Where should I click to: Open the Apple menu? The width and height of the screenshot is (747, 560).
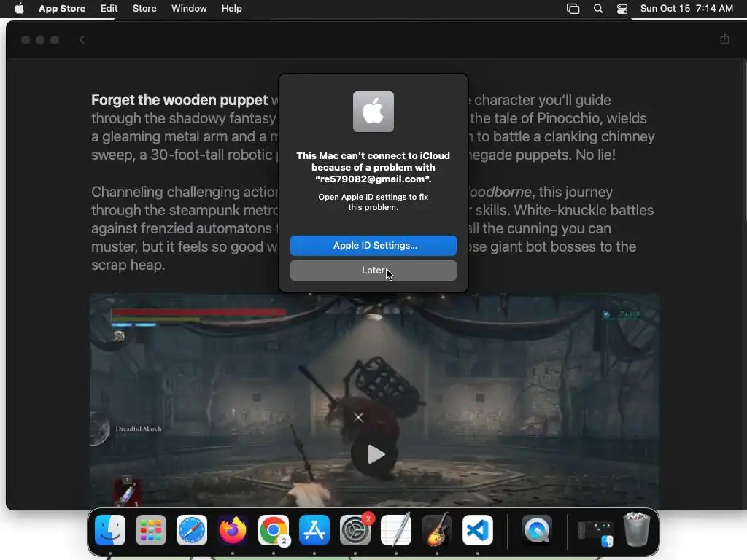click(19, 9)
